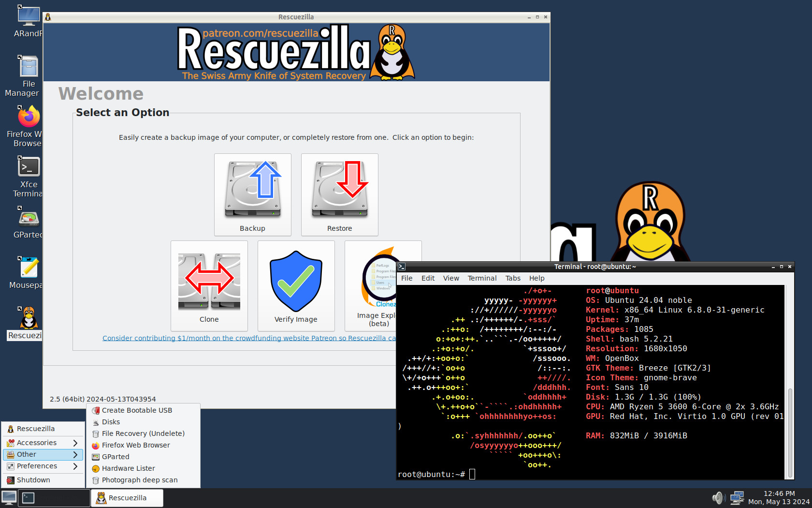Expand the Accessories submenu

[43, 443]
